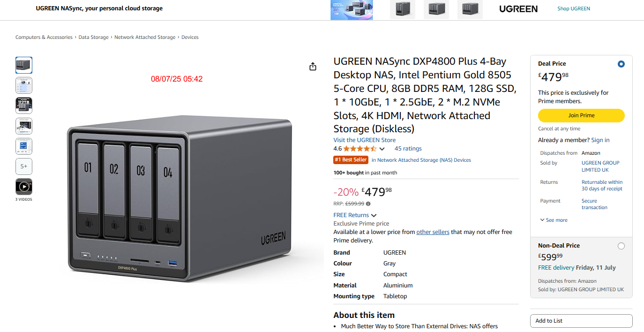Open the 5+ more images thumbnail
The height and width of the screenshot is (332, 644).
pos(24,166)
